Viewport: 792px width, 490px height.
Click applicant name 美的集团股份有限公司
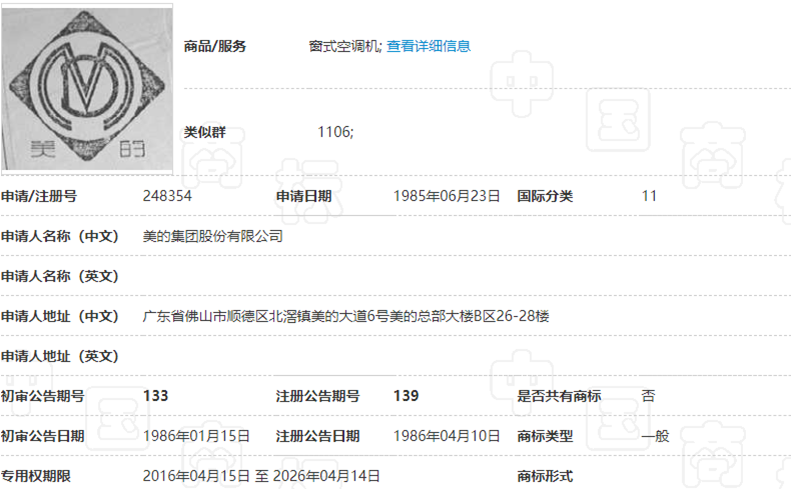point(213,237)
